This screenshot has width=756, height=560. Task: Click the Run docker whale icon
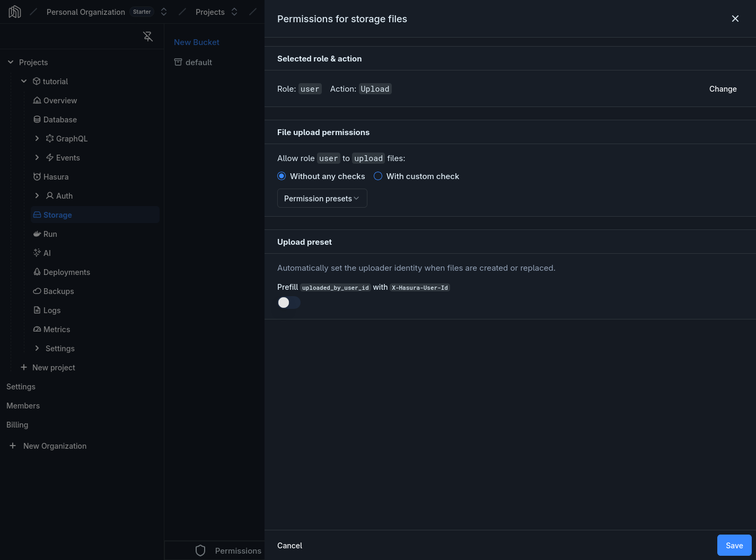(37, 234)
